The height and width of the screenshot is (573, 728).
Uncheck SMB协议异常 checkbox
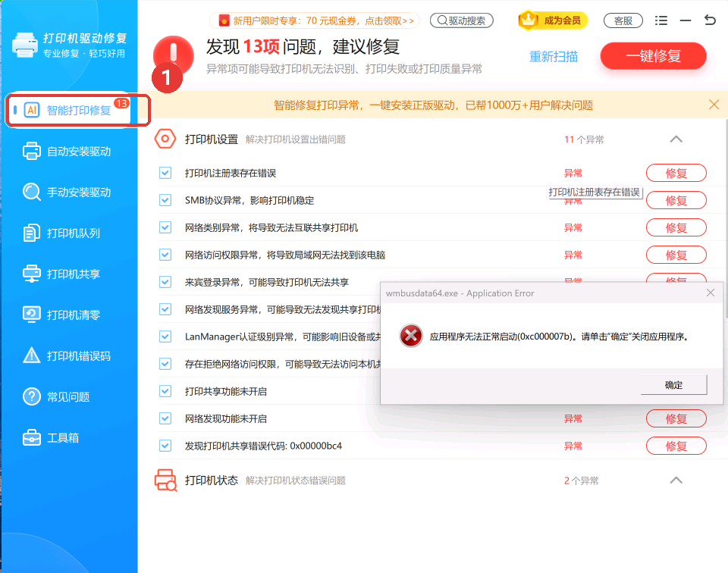tap(165, 200)
